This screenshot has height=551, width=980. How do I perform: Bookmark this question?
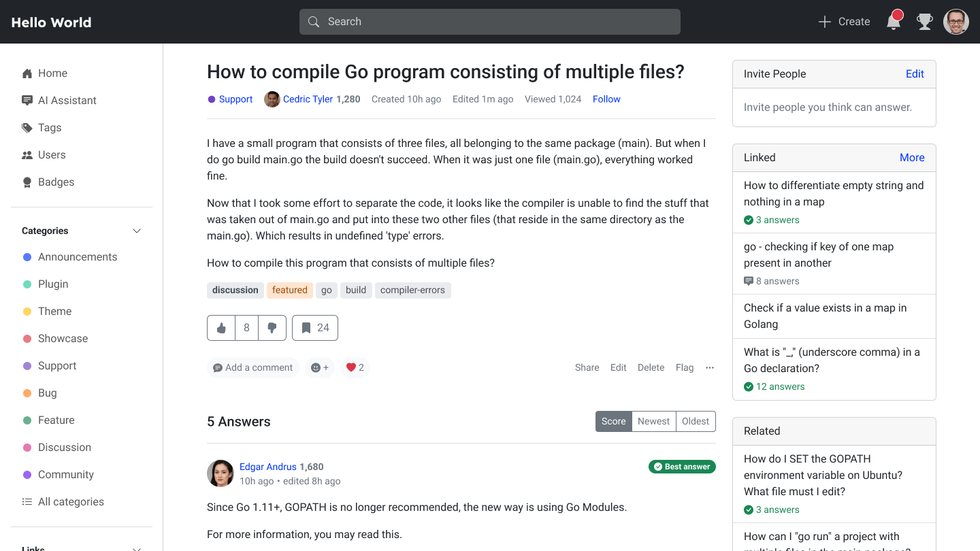(x=315, y=328)
